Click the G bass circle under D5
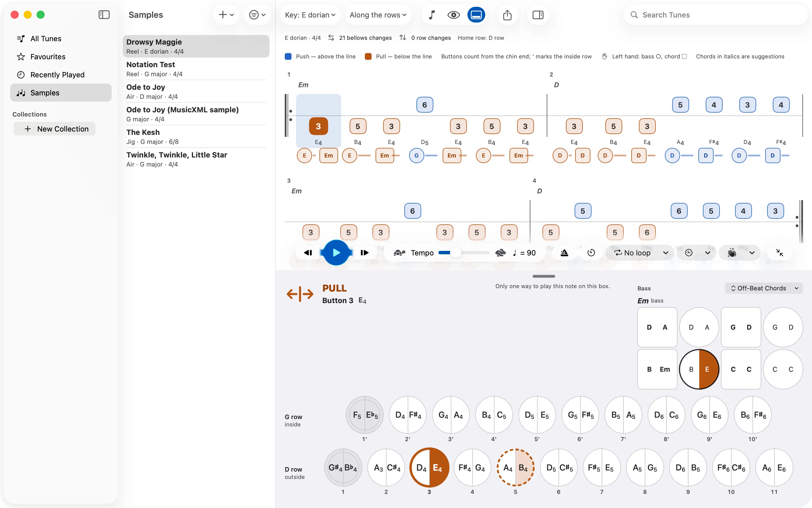The width and height of the screenshot is (812, 508). (x=416, y=156)
